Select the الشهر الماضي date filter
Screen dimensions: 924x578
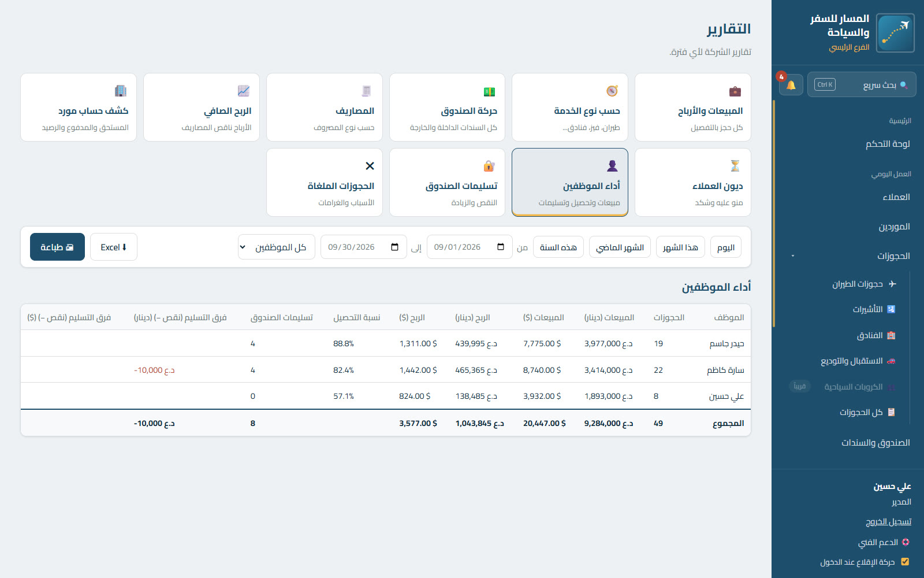(x=620, y=247)
